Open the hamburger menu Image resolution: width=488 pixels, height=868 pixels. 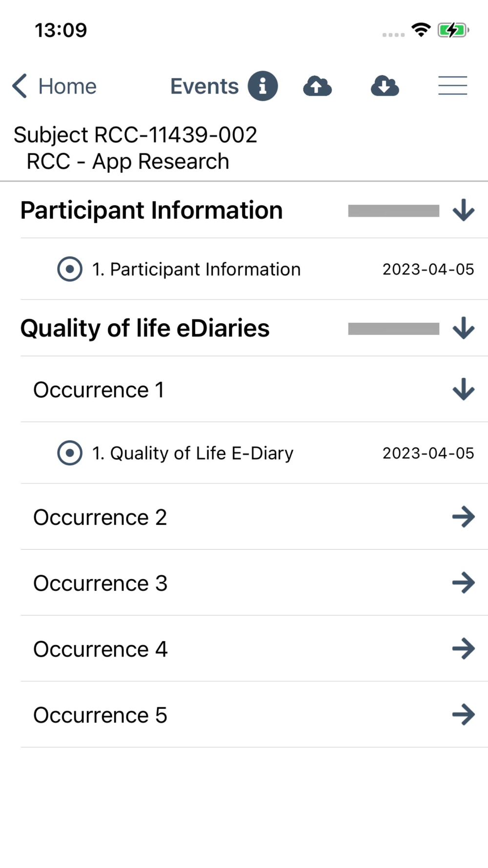(x=452, y=86)
